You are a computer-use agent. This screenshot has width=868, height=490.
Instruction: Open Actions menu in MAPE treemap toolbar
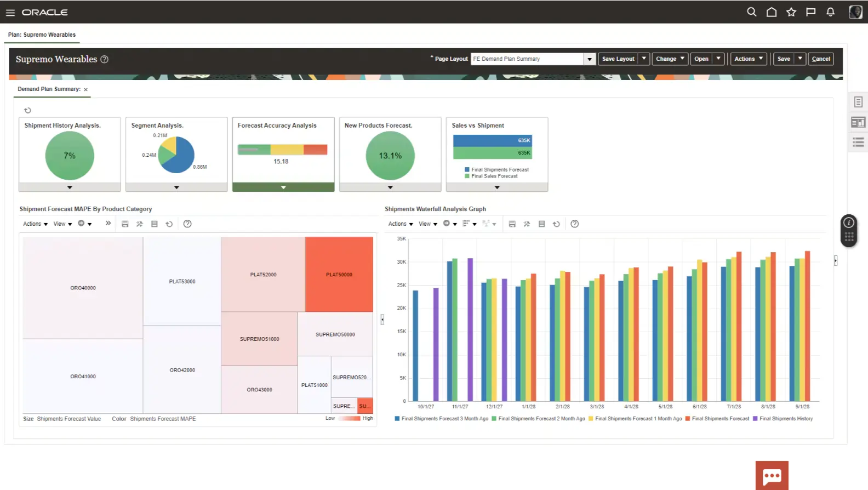(x=35, y=224)
